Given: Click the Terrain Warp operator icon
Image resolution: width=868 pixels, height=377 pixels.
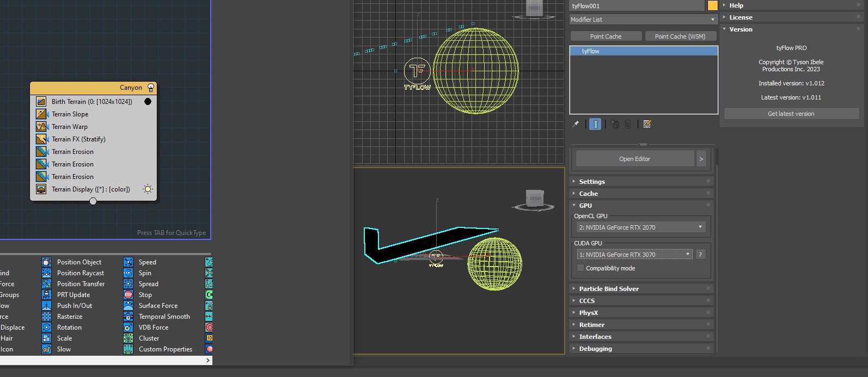Looking at the screenshot, I should pyautogui.click(x=41, y=127).
